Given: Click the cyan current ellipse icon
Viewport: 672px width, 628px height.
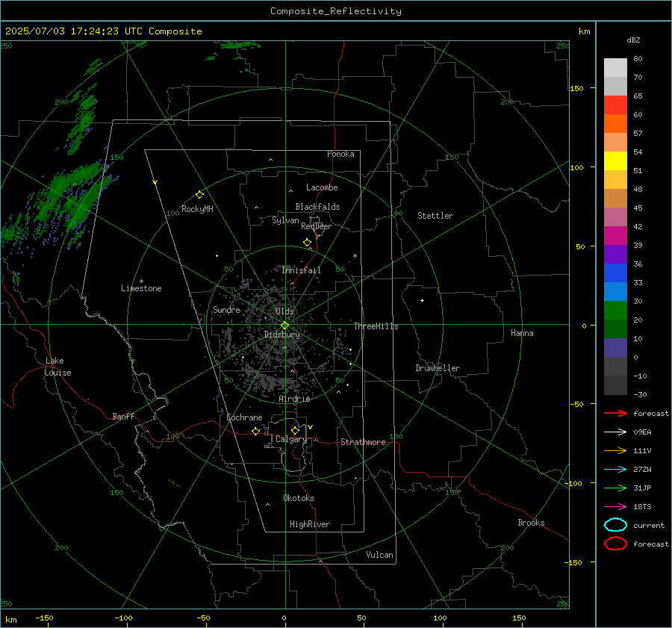Looking at the screenshot, I should tap(615, 525).
